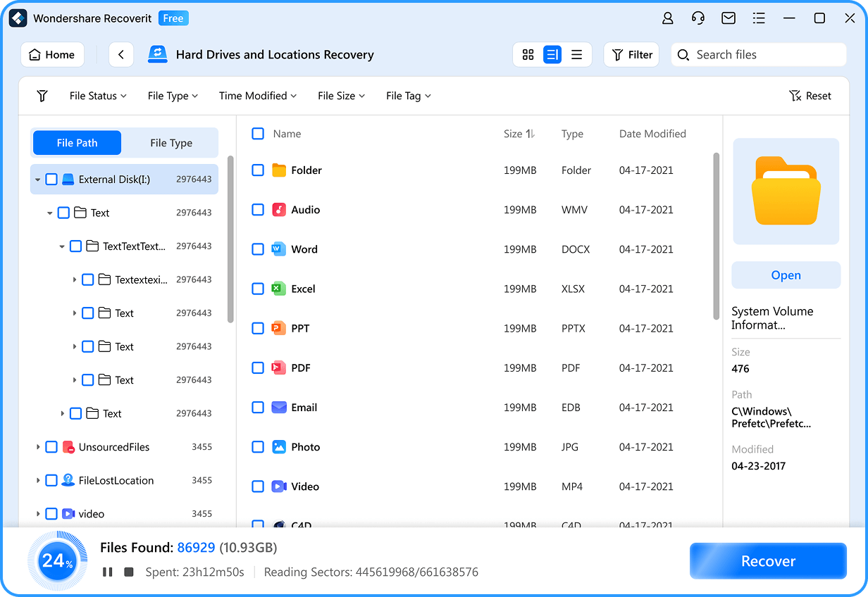Open the File Size dropdown
Viewport: 868px width, 597px height.
342,96
